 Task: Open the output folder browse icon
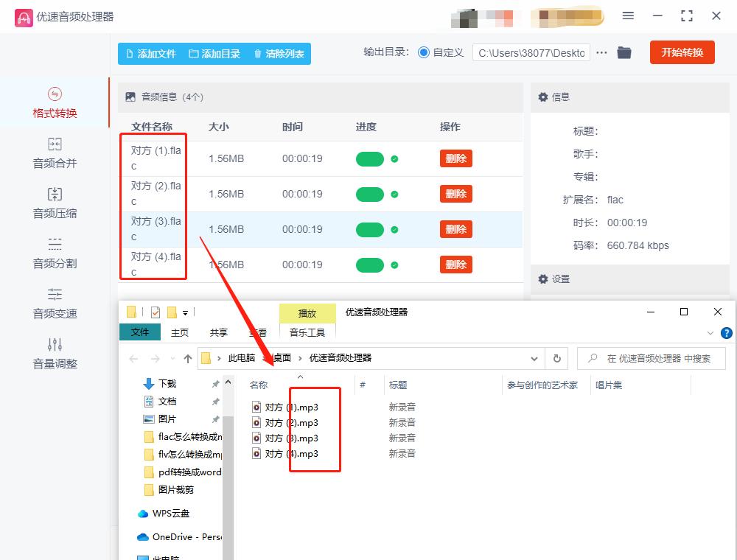pyautogui.click(x=624, y=53)
